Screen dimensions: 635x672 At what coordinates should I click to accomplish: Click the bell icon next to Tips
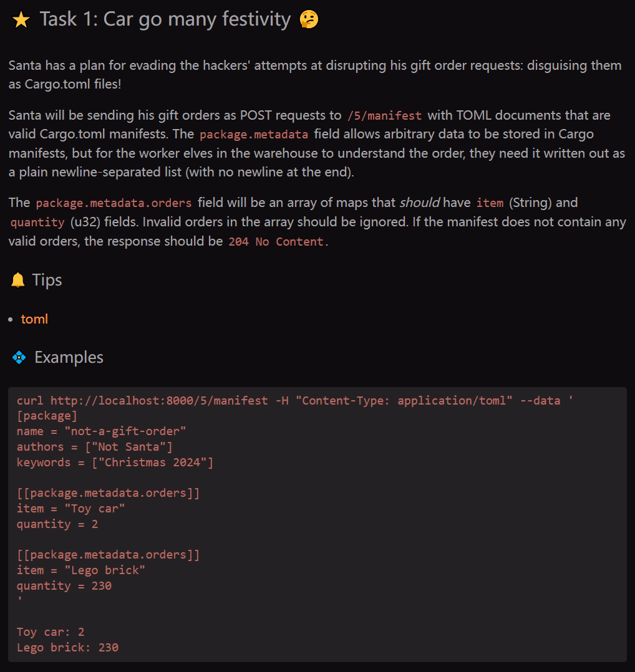tap(18, 281)
